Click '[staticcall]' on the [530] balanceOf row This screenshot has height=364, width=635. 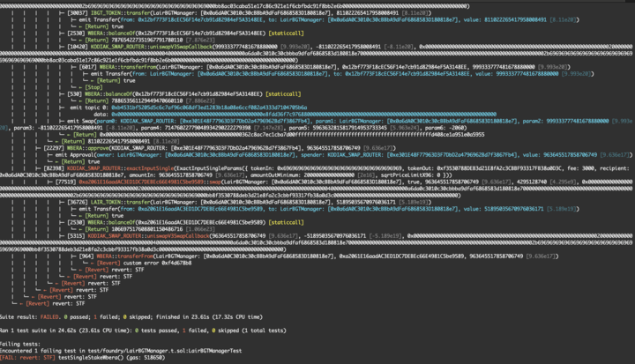pyautogui.click(x=283, y=94)
